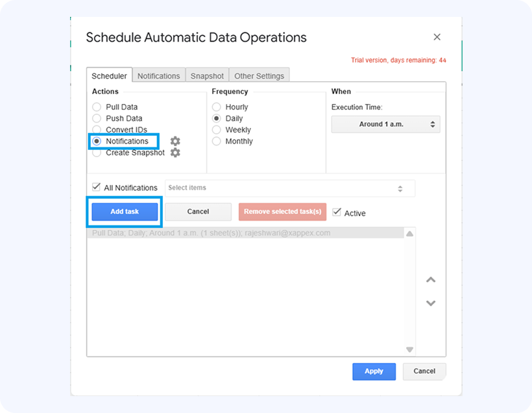Toggle the Active checkbox
The height and width of the screenshot is (413, 532).
[337, 212]
